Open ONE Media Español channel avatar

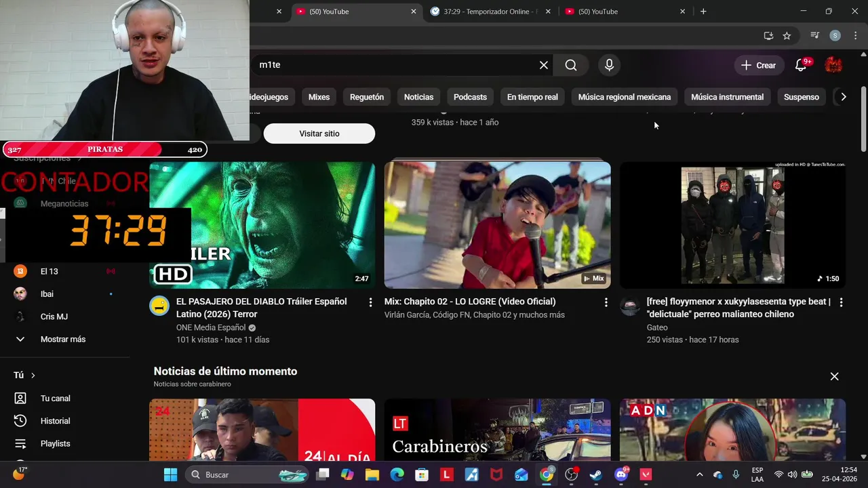[159, 306]
